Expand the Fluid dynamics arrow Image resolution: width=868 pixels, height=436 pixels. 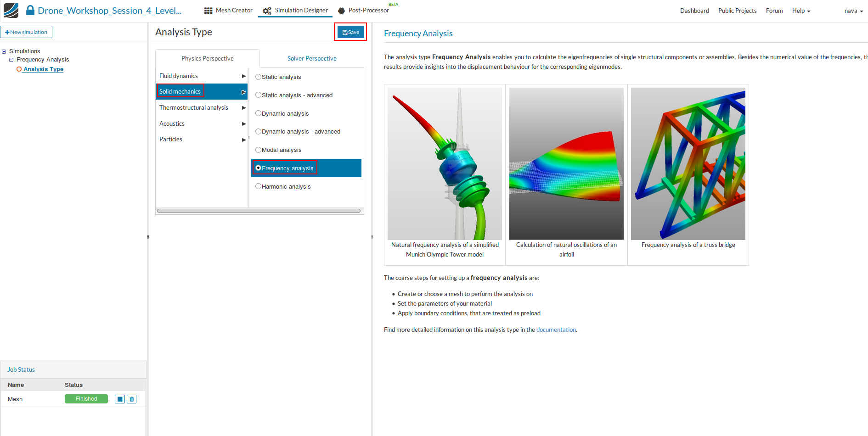(x=244, y=76)
